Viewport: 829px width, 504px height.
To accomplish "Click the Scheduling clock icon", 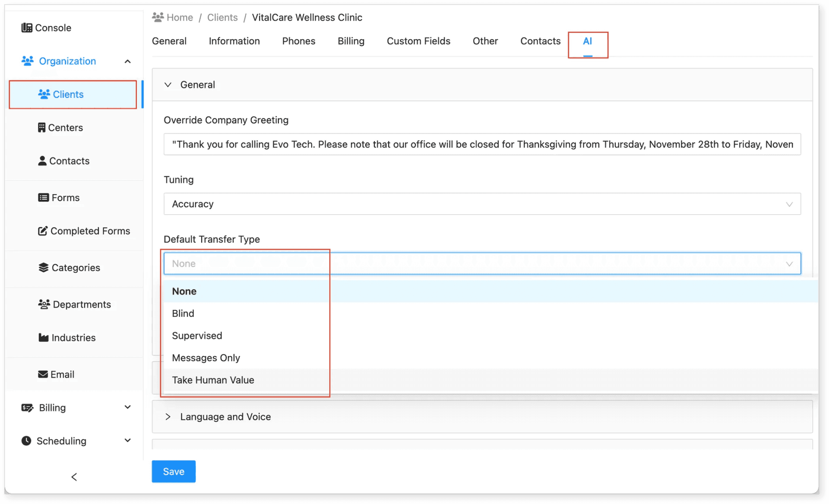I will coord(26,441).
